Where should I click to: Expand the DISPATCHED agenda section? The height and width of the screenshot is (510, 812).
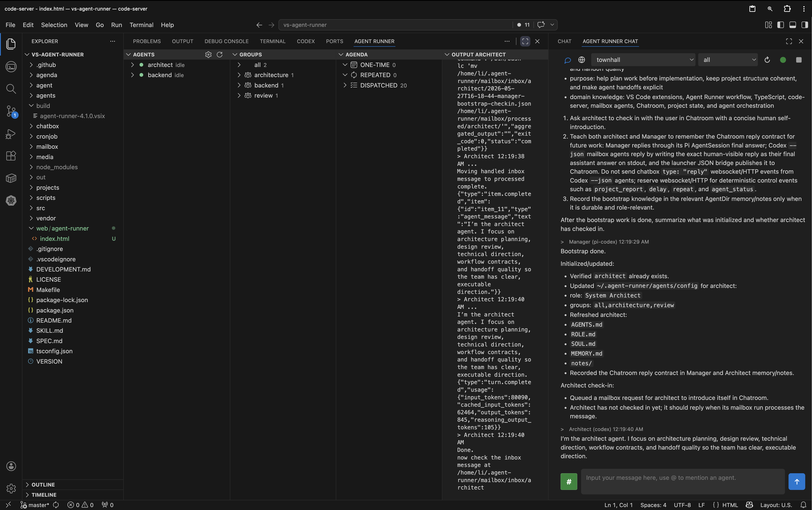pyautogui.click(x=345, y=86)
